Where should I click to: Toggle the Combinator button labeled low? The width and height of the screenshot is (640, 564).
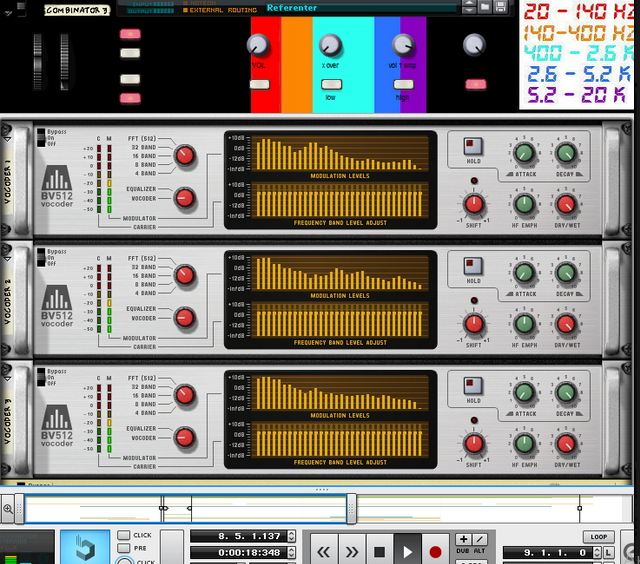click(331, 84)
